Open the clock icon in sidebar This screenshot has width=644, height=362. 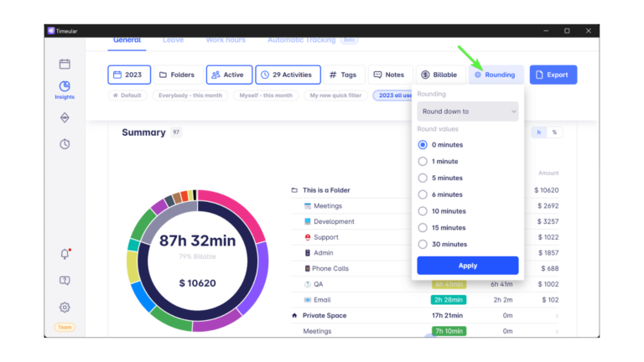(65, 144)
